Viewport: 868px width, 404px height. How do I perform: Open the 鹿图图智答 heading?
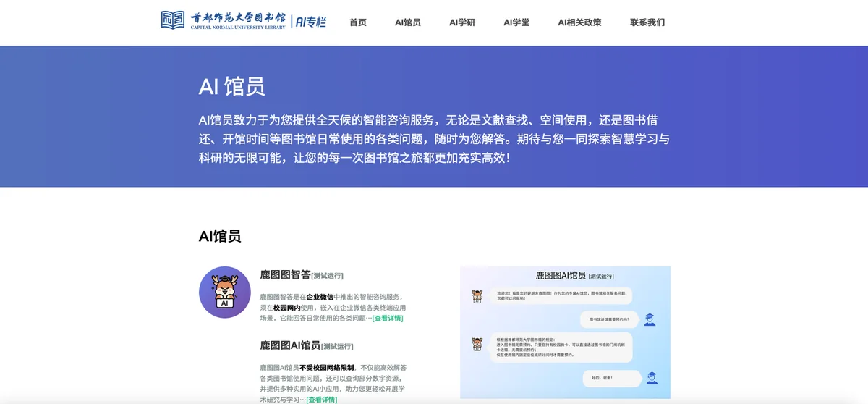[x=286, y=275]
